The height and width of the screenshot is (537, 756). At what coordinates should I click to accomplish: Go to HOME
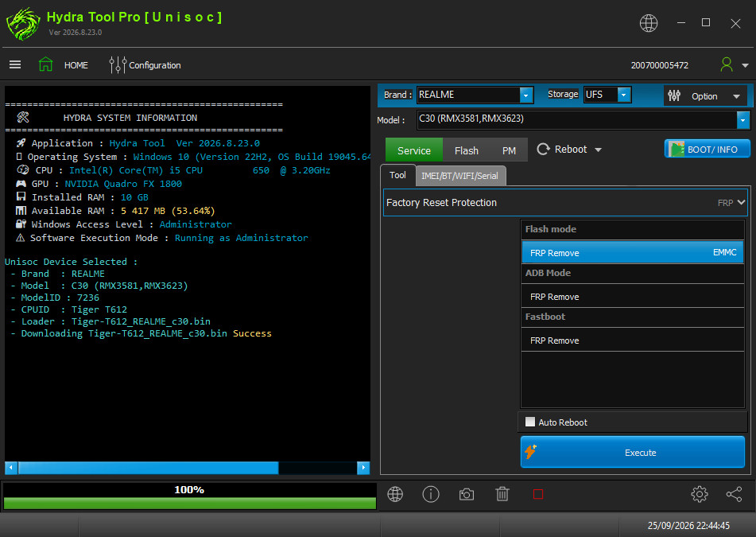pyautogui.click(x=76, y=65)
